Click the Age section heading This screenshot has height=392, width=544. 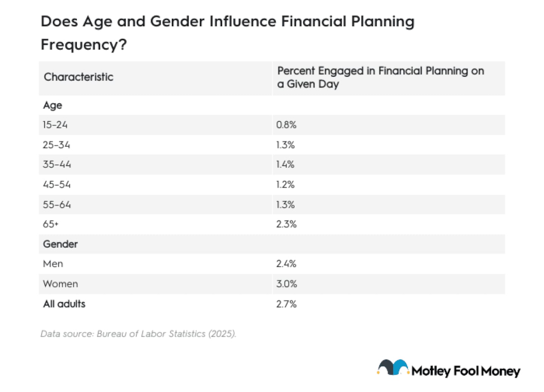click(53, 105)
